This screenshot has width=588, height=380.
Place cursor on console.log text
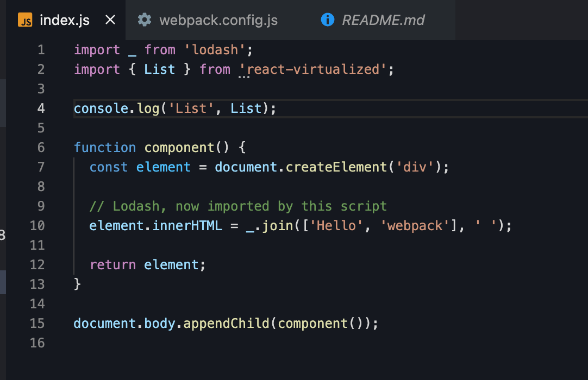116,109
